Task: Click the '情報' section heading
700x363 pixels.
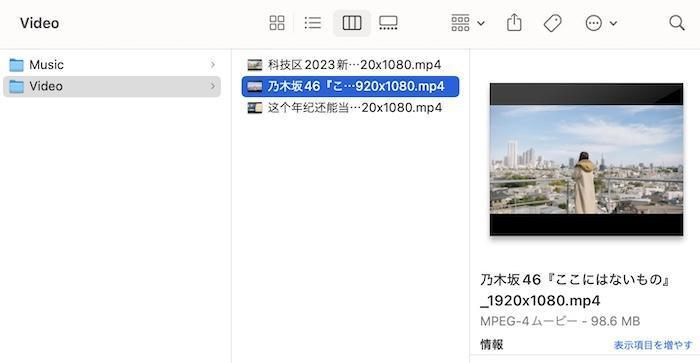Action: click(492, 345)
